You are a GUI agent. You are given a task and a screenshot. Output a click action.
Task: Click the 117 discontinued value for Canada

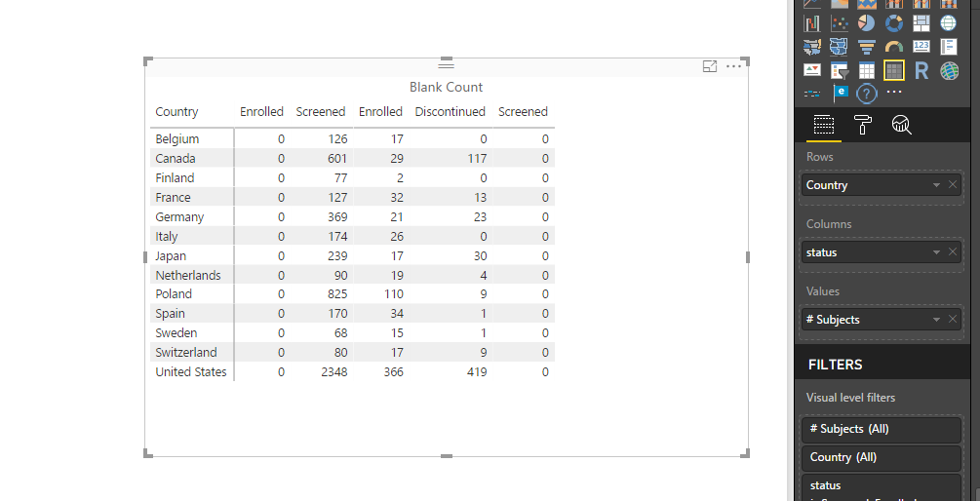click(x=478, y=159)
